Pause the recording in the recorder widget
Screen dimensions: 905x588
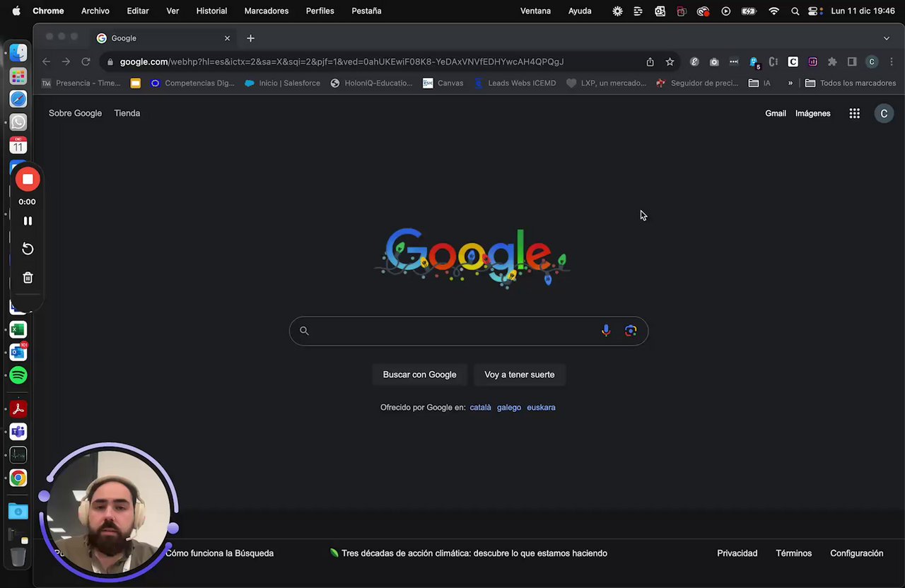click(x=28, y=221)
